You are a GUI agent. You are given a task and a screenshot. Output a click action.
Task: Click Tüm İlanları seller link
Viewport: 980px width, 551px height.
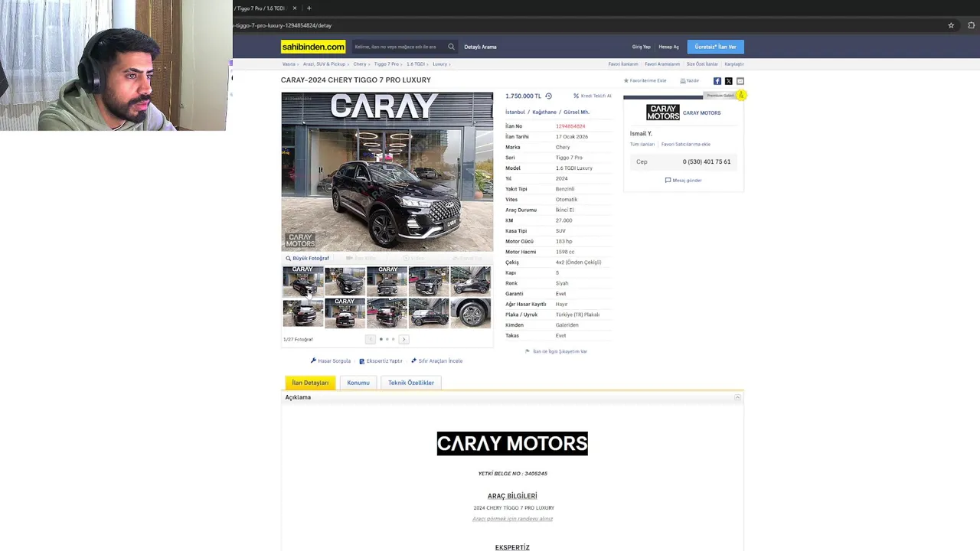point(642,145)
